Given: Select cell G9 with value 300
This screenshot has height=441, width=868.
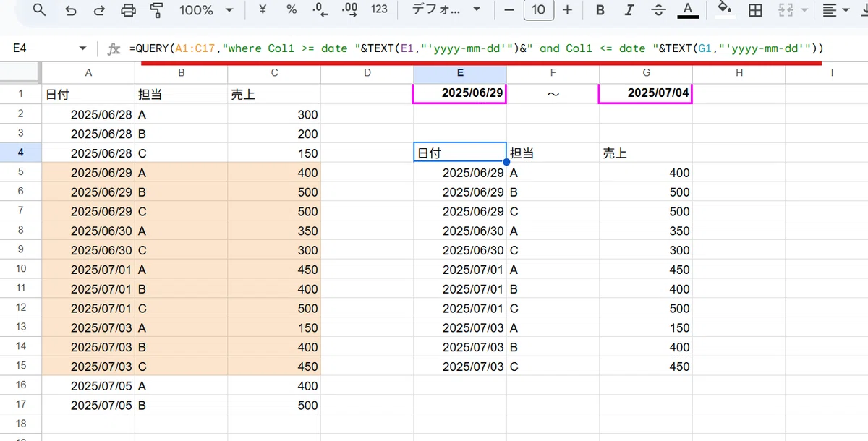Looking at the screenshot, I should click(x=646, y=250).
